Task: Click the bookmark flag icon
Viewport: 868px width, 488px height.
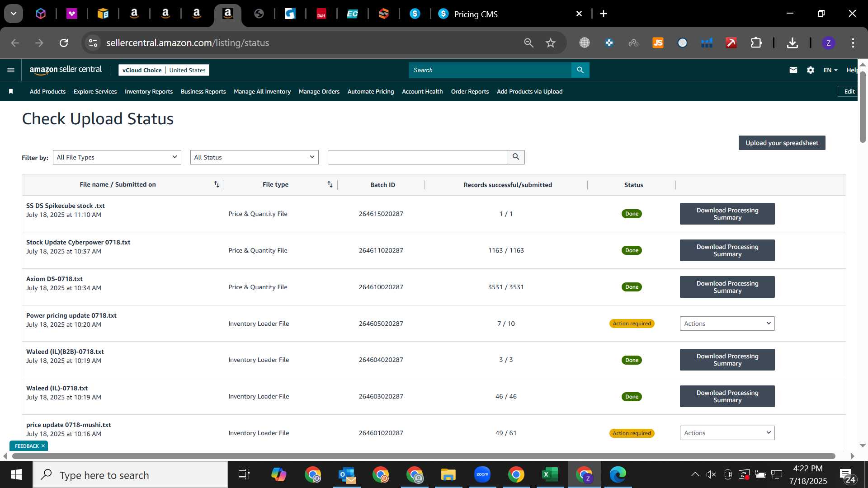Action: point(11,91)
